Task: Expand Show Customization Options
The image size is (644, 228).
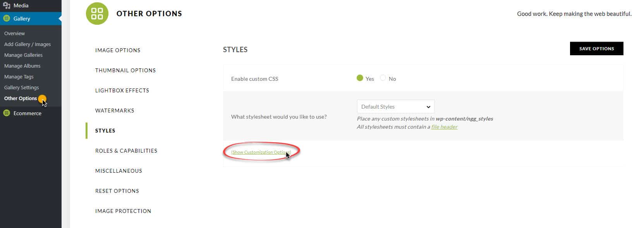Action: pyautogui.click(x=261, y=152)
